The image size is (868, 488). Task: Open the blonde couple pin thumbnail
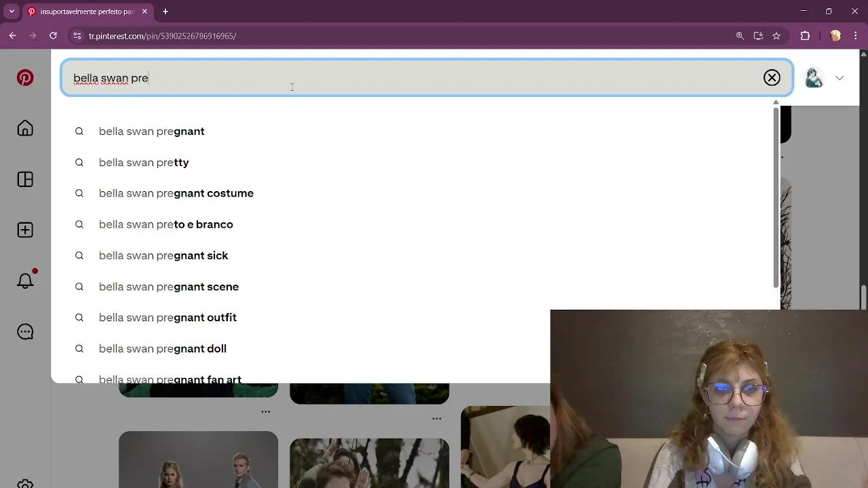click(x=198, y=460)
